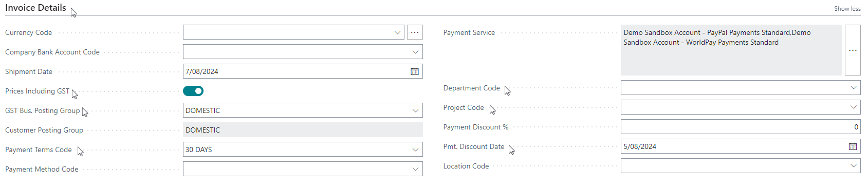The height and width of the screenshot is (187, 868).
Task: Open the Pmt. Discount Date calendar icon
Action: 853,146
